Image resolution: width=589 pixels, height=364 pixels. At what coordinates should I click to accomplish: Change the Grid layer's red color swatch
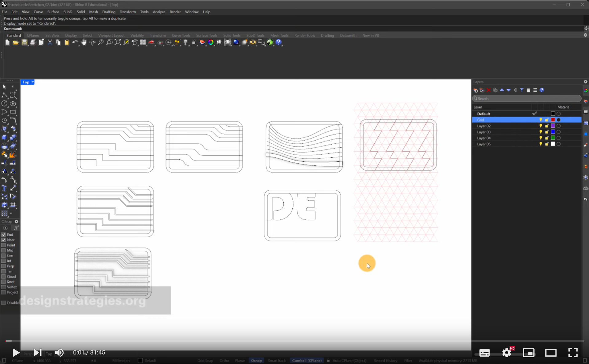[553, 120]
